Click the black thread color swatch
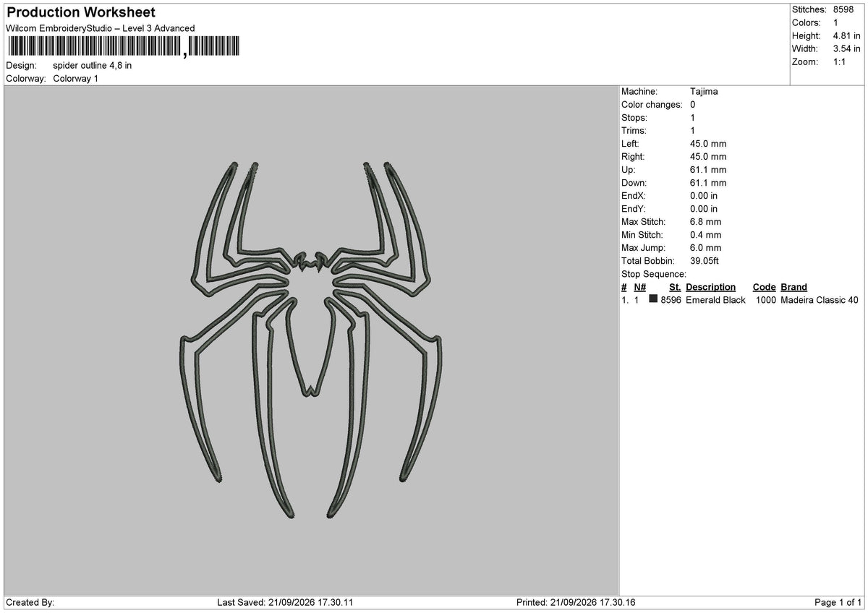The image size is (868, 613). [x=653, y=299]
